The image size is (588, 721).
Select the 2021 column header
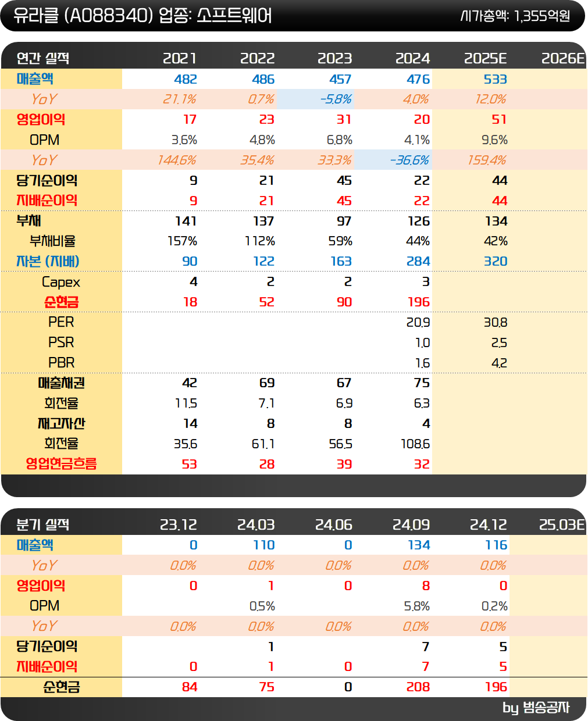point(180,58)
